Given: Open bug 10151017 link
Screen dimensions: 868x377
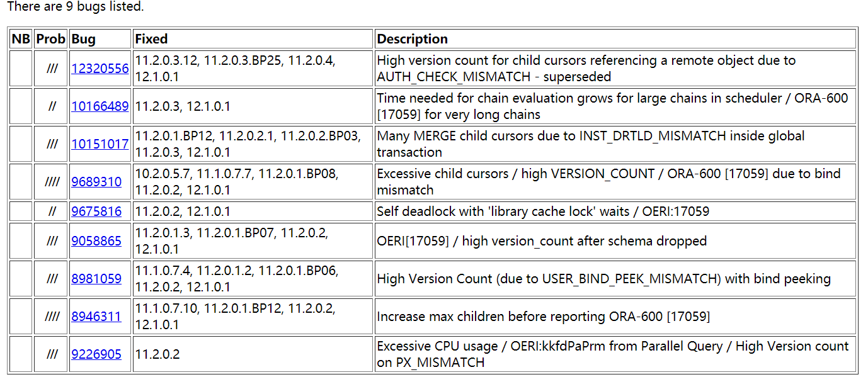Looking at the screenshot, I should pos(100,144).
